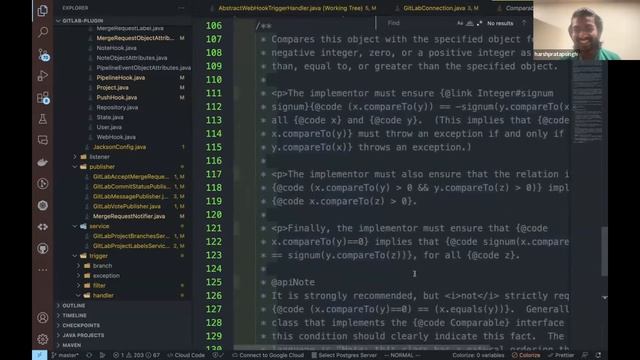Open the errors and warnings count in the status bar
The image size is (640, 360).
(136, 355)
